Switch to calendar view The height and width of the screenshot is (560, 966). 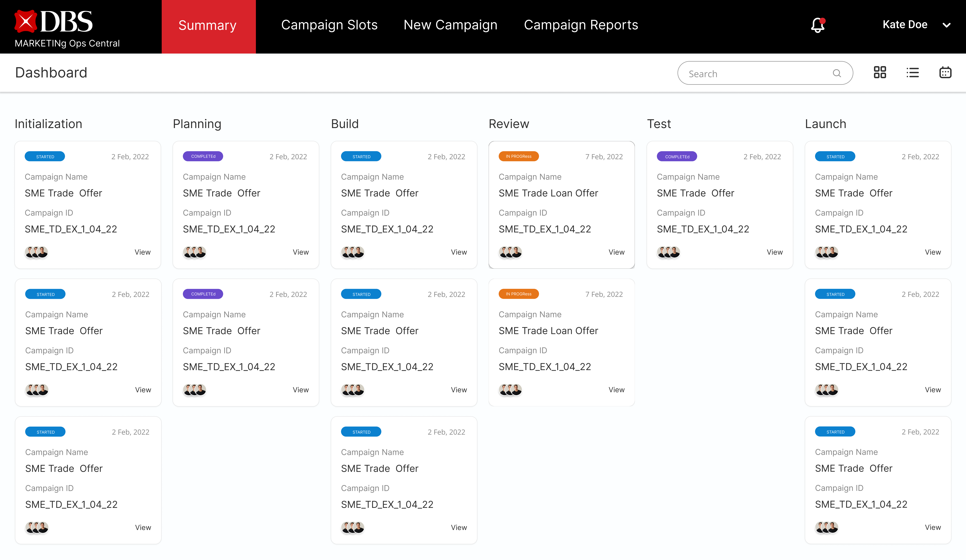945,72
